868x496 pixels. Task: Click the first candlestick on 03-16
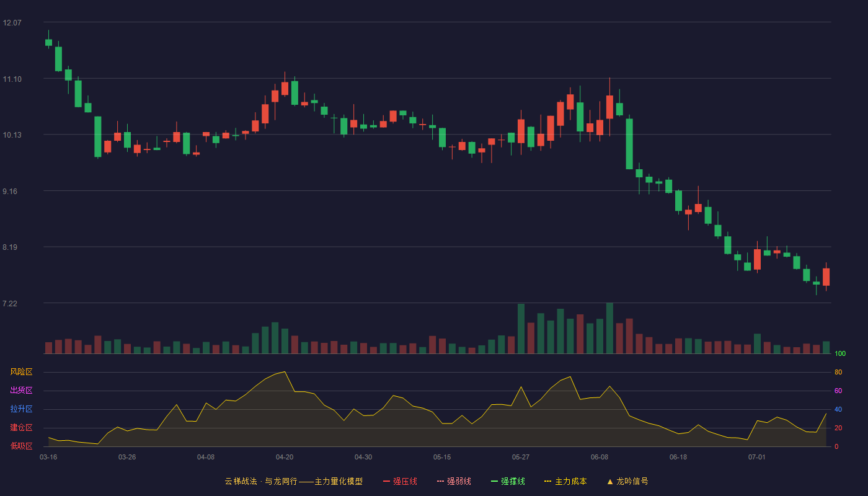coord(48,42)
